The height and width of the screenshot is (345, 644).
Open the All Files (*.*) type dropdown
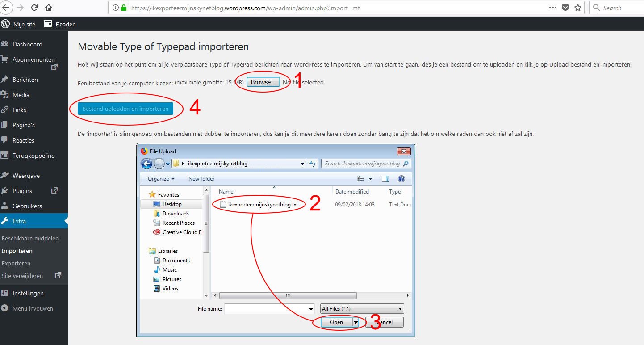pyautogui.click(x=362, y=309)
